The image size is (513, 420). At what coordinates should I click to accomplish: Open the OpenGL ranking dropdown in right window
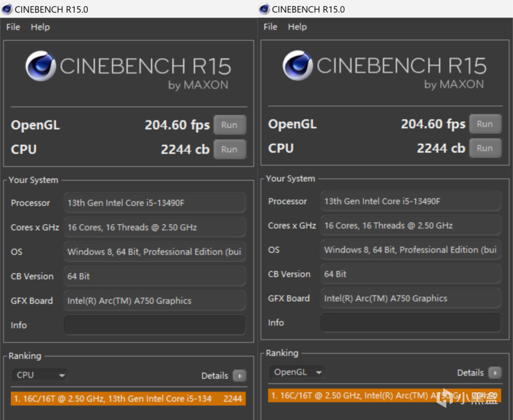click(x=297, y=372)
